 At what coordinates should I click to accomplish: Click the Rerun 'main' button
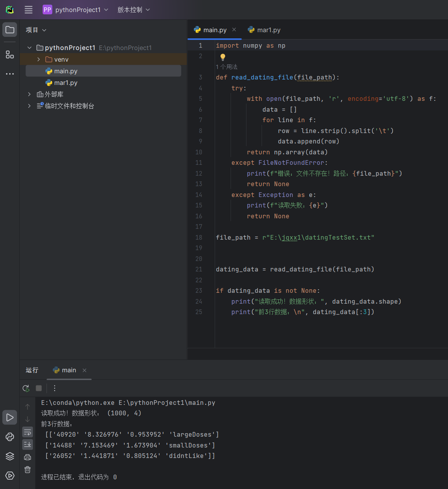pos(26,388)
